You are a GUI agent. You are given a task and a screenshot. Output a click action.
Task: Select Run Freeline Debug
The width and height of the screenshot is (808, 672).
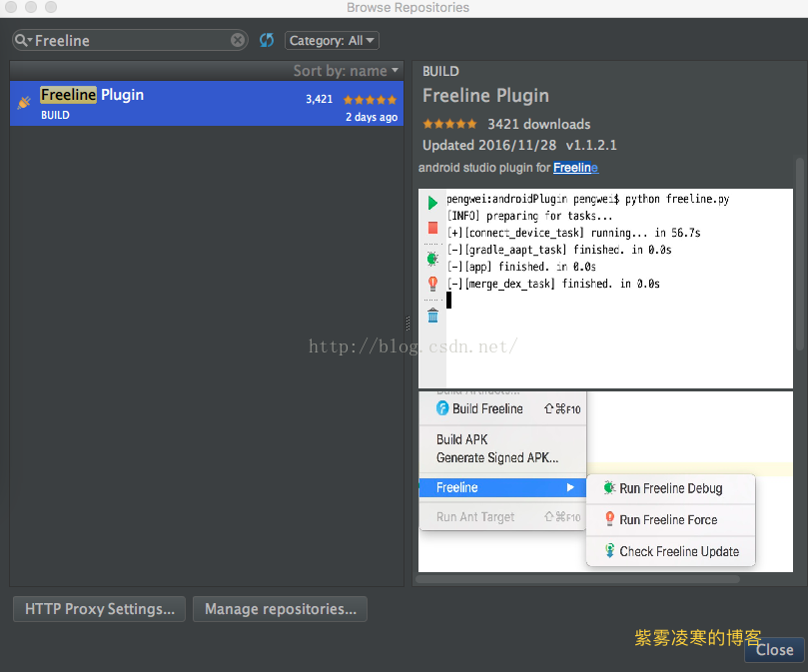(671, 488)
